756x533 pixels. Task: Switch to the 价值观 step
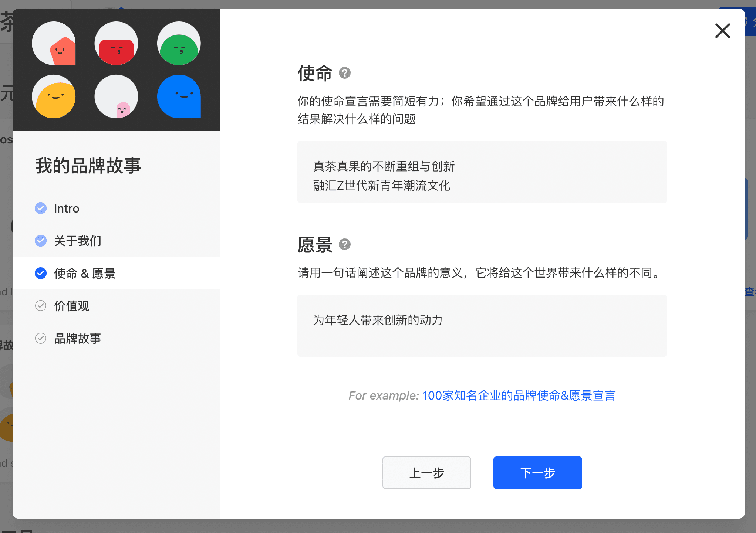tap(72, 306)
